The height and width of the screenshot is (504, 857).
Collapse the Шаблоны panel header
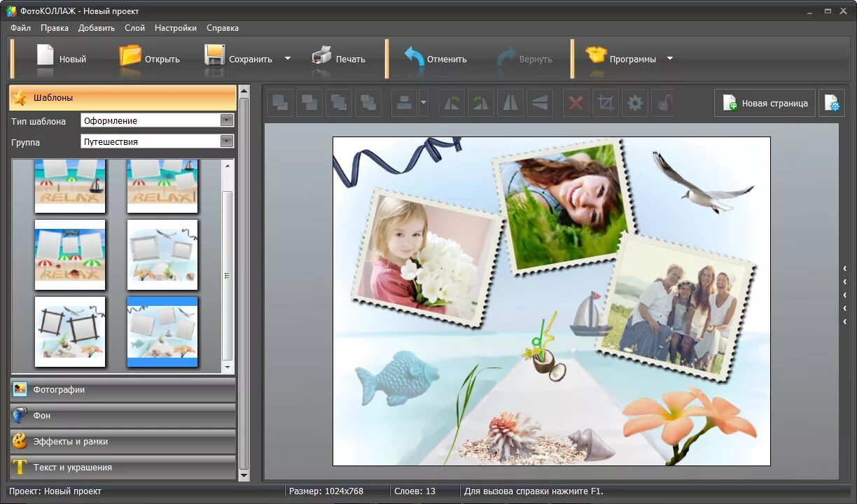pos(123,98)
